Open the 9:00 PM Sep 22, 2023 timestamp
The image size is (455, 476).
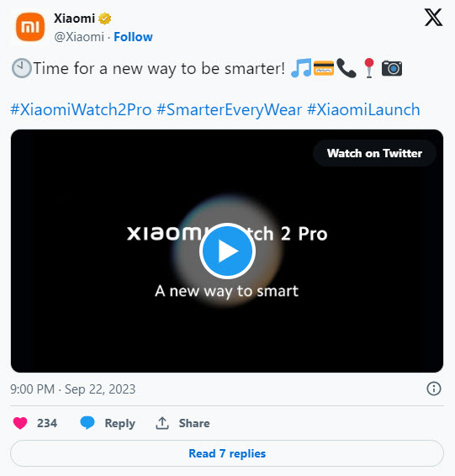point(73,389)
